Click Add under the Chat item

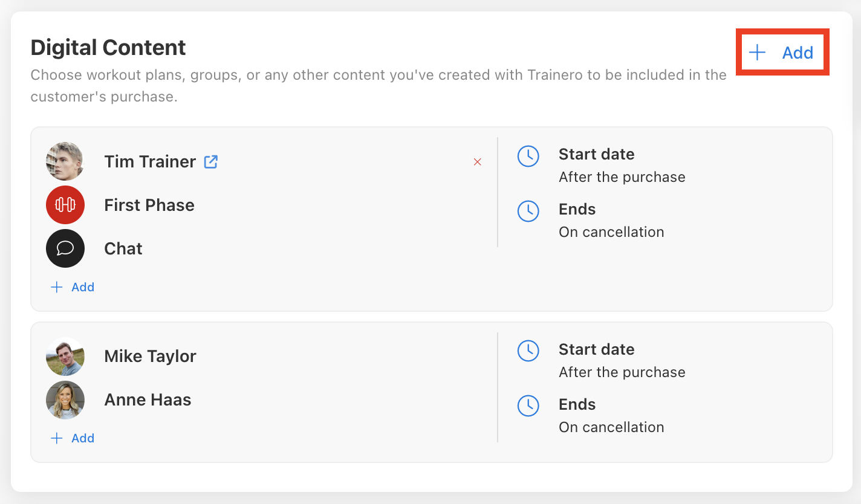(x=73, y=287)
